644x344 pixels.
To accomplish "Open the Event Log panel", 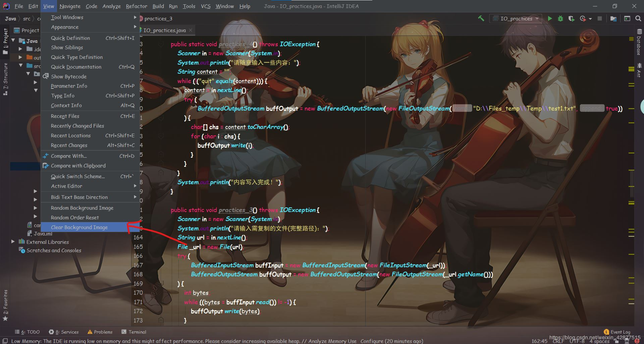I will point(617,332).
